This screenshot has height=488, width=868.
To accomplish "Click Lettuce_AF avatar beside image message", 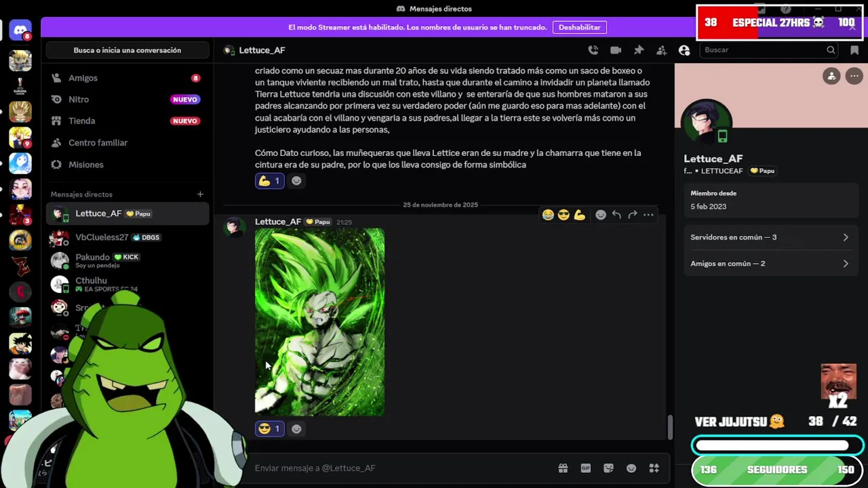I will tap(235, 228).
